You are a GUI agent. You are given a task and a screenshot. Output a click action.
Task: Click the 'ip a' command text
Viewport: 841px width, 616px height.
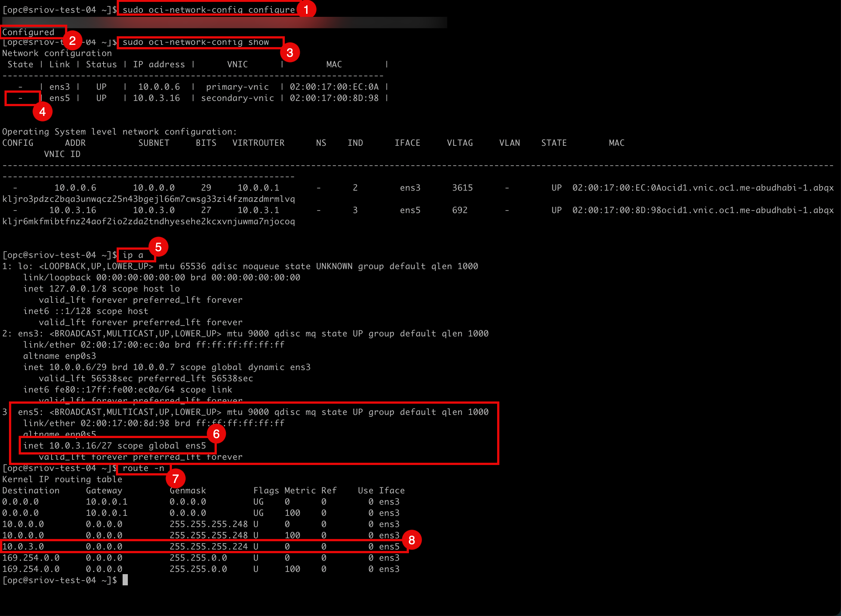pyautogui.click(x=133, y=255)
